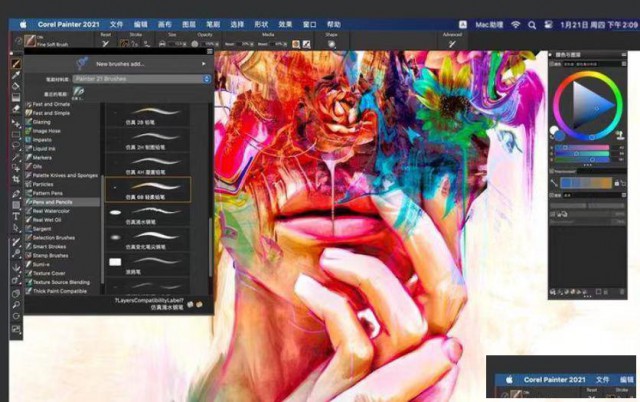Click the Reset brush icon
The image size is (640, 402).
pos(105,42)
